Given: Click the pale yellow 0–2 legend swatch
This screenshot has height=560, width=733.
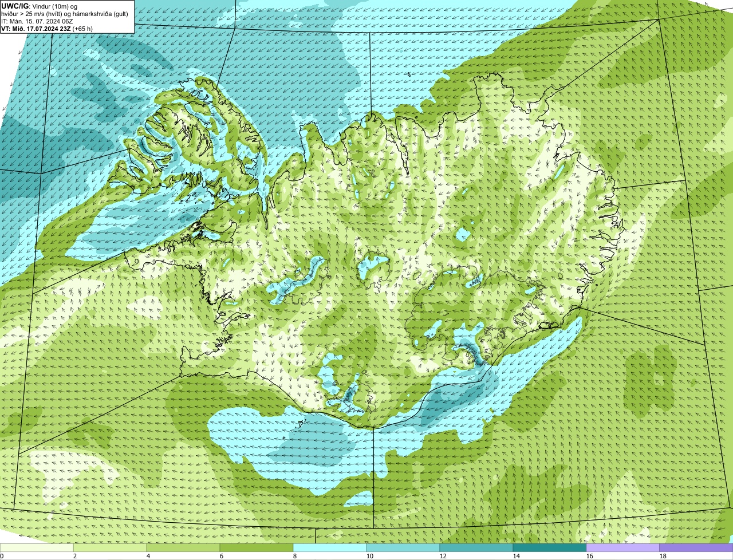Looking at the screenshot, I should [x=37, y=548].
